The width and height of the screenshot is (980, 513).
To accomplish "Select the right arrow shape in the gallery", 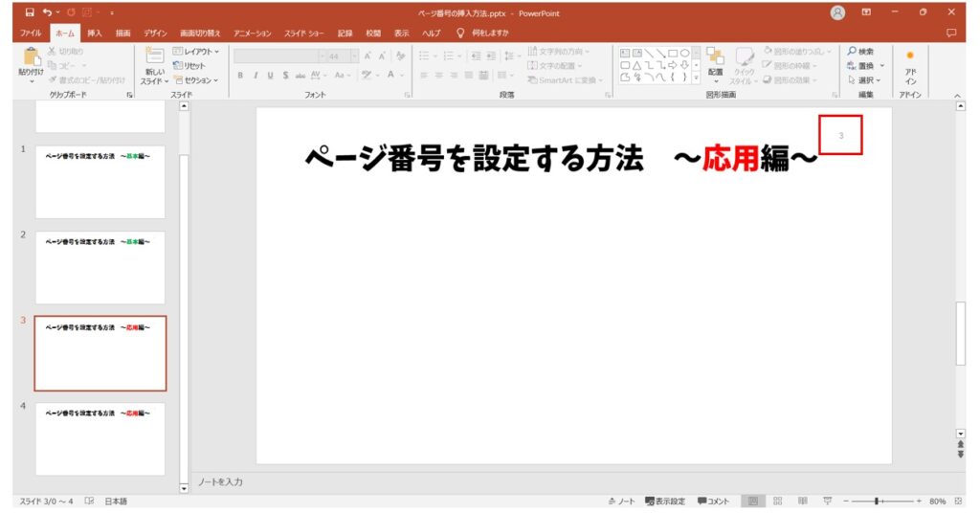I will click(673, 65).
